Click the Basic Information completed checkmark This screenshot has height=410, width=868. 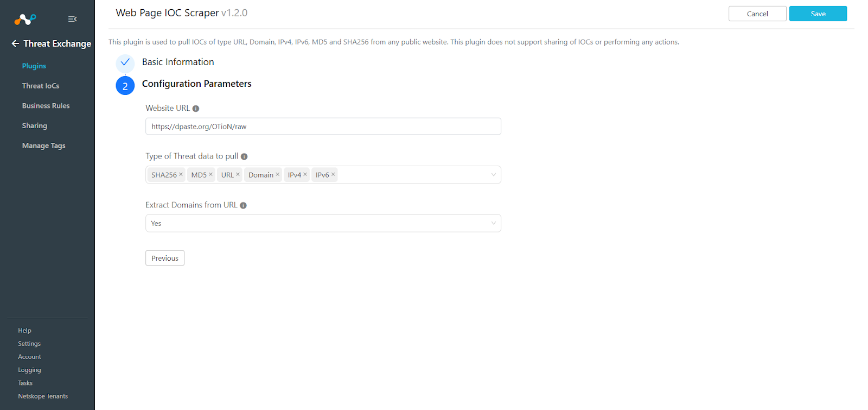pyautogui.click(x=125, y=63)
